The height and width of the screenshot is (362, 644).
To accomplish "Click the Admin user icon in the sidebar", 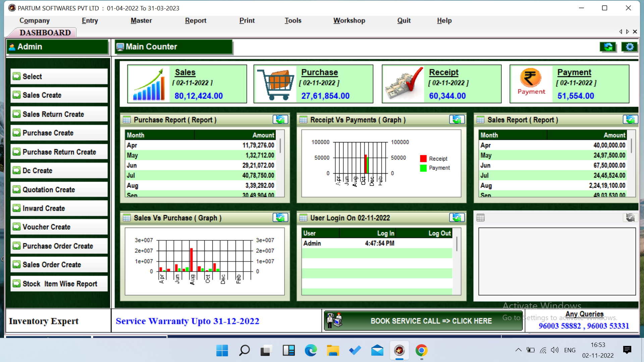I will pos(12,47).
